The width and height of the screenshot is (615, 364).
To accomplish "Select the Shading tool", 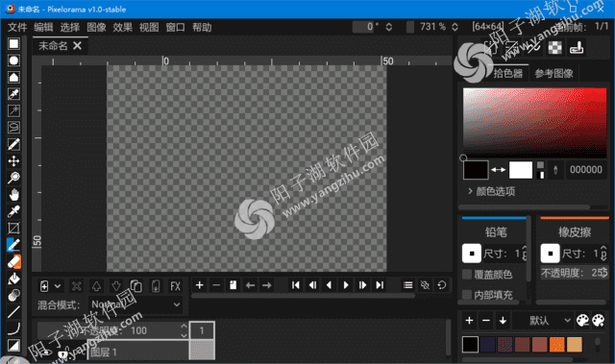I will (13, 295).
